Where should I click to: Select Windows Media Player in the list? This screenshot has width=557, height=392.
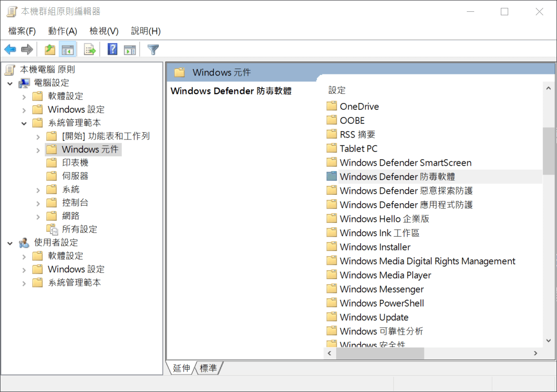385,275
